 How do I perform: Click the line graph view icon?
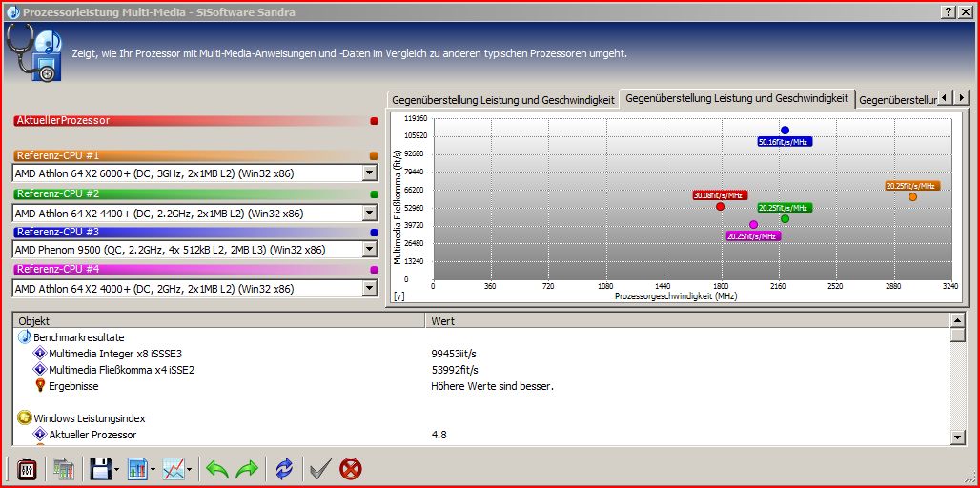pos(174,469)
